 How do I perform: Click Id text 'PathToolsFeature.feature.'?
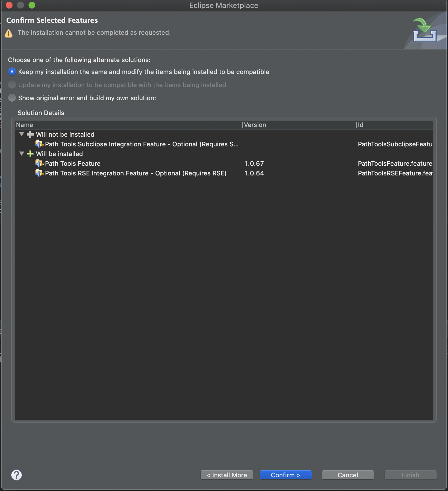tap(396, 163)
